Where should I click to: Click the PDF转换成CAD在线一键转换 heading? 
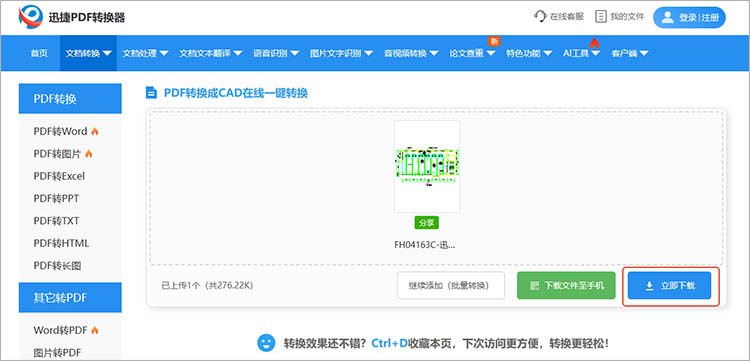click(236, 93)
